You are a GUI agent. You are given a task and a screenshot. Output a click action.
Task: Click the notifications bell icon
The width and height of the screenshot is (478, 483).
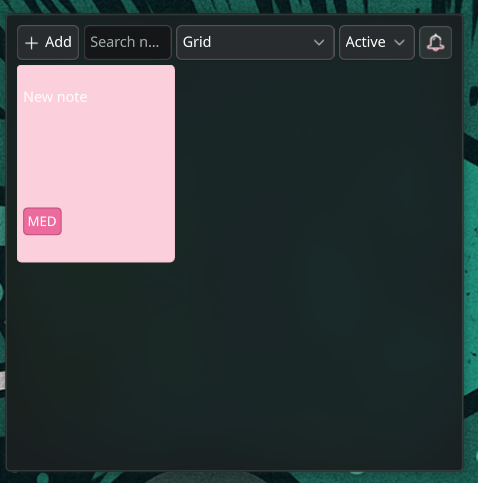coord(435,42)
